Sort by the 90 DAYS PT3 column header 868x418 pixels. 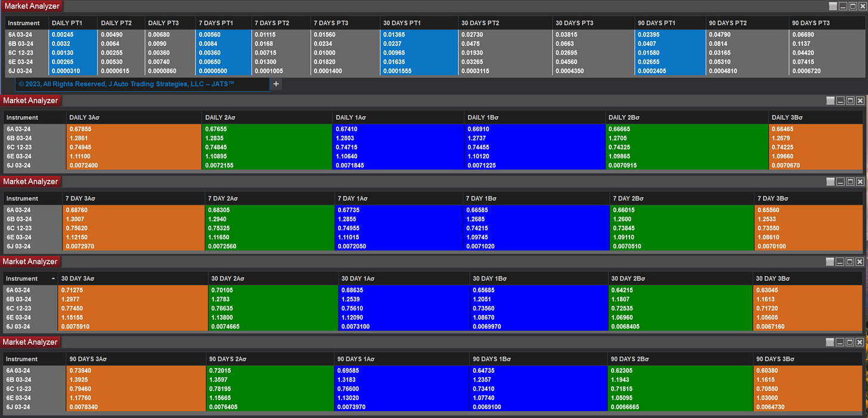coord(827,23)
